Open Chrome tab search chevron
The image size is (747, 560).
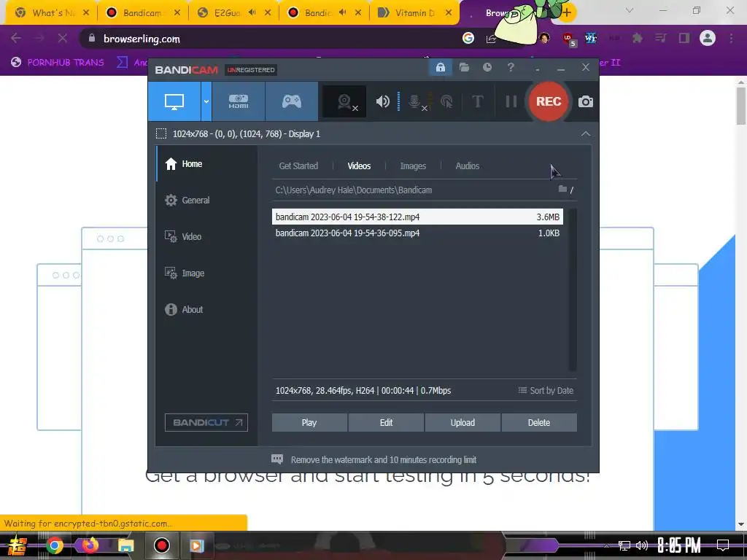click(630, 10)
